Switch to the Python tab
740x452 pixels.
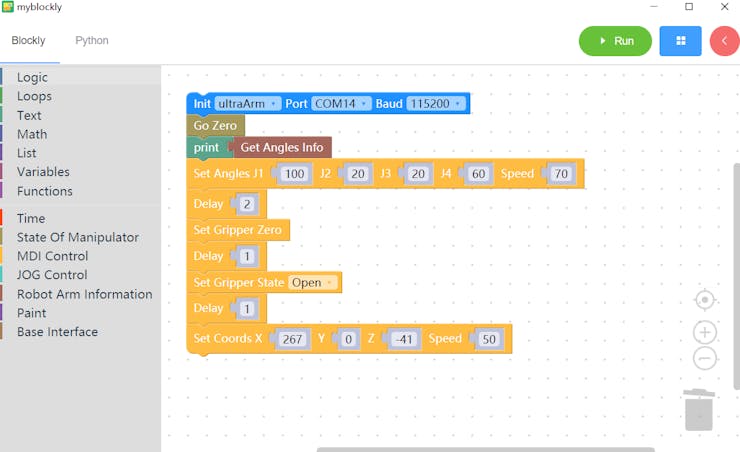point(92,41)
